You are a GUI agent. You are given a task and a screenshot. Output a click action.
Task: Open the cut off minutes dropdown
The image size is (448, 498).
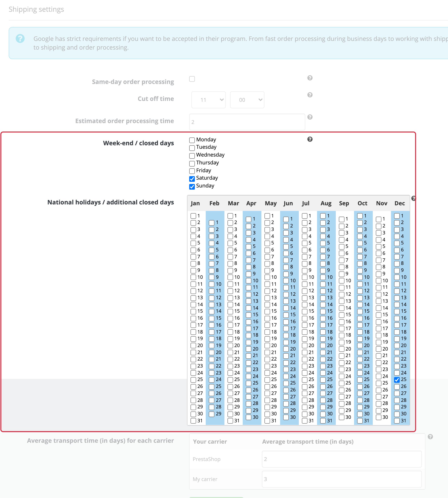[x=247, y=100]
